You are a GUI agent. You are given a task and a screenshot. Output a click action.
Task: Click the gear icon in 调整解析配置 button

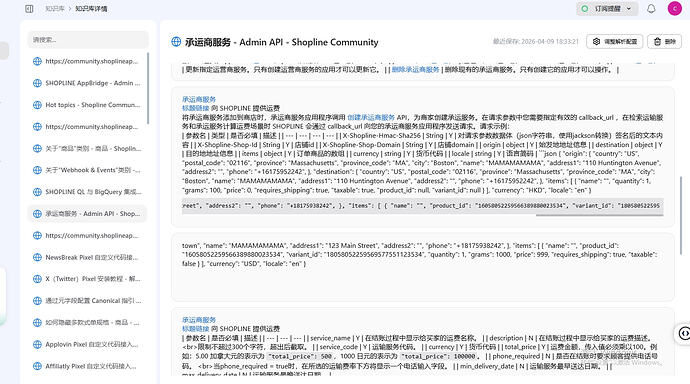tap(596, 41)
